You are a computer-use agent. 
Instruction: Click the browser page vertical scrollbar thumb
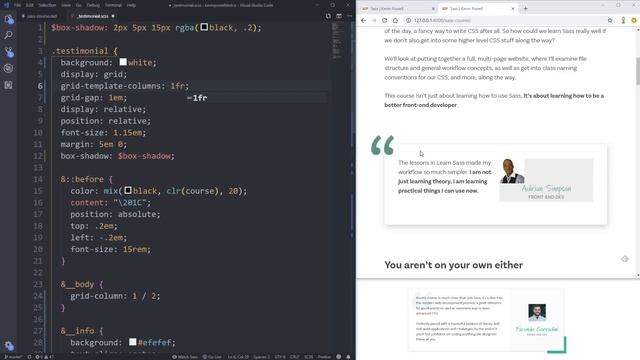coord(638,71)
